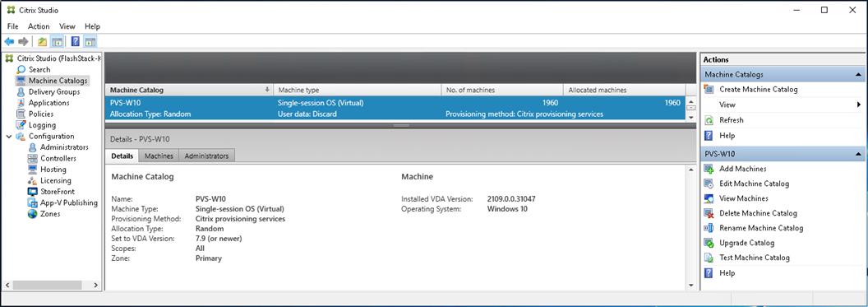Image resolution: width=868 pixels, height=307 pixels.
Task: Click the Upgrade Catalog icon
Action: [709, 243]
